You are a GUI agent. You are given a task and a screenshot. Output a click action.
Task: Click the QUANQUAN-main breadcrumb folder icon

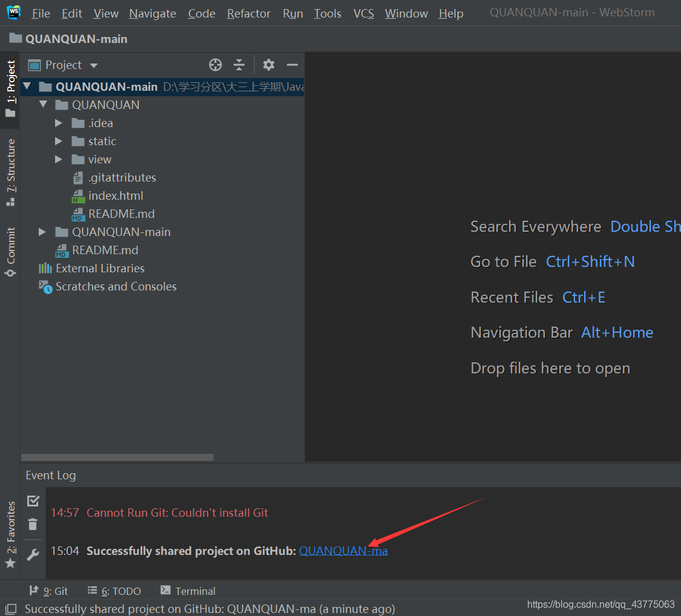click(16, 38)
